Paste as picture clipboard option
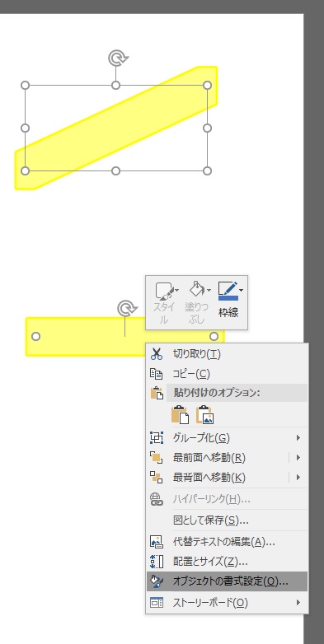Viewport: 324px width, 644px height. click(204, 414)
